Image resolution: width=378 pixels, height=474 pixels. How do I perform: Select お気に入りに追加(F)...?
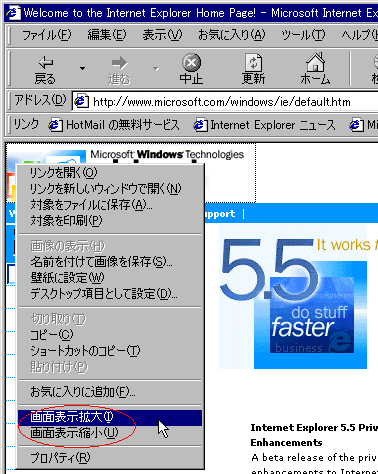[x=110, y=392]
